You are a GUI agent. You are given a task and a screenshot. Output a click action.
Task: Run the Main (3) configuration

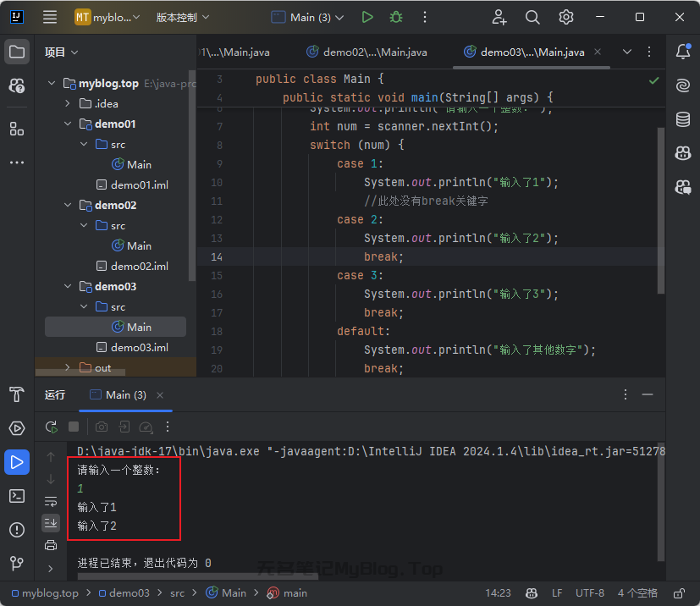tap(367, 18)
